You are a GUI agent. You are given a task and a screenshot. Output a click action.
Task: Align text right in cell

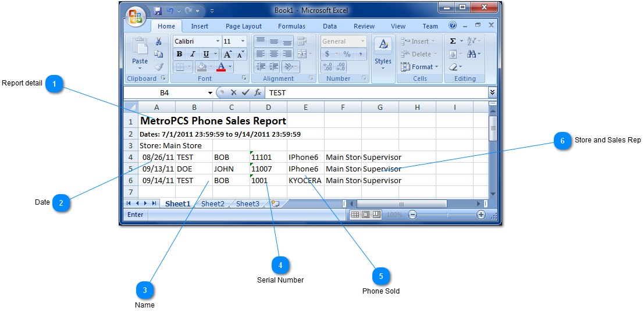point(287,53)
